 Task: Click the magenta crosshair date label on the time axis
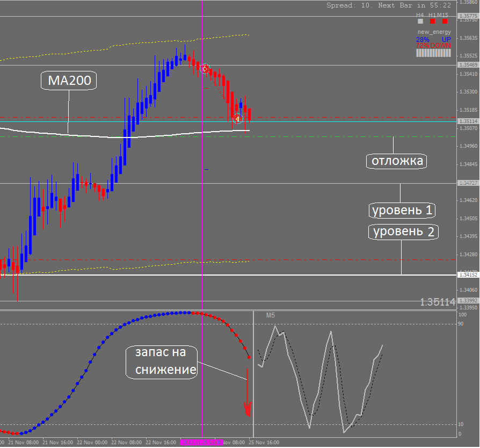point(202,443)
